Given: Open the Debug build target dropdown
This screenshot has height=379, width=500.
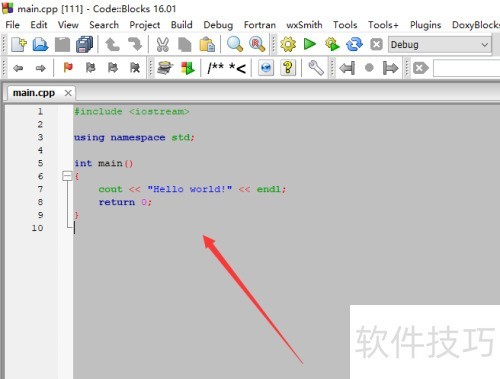Looking at the screenshot, I should coord(439,44).
